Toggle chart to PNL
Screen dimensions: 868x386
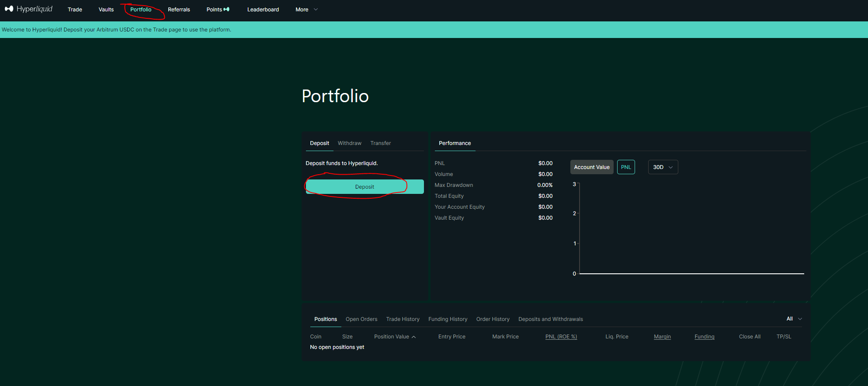pos(626,167)
